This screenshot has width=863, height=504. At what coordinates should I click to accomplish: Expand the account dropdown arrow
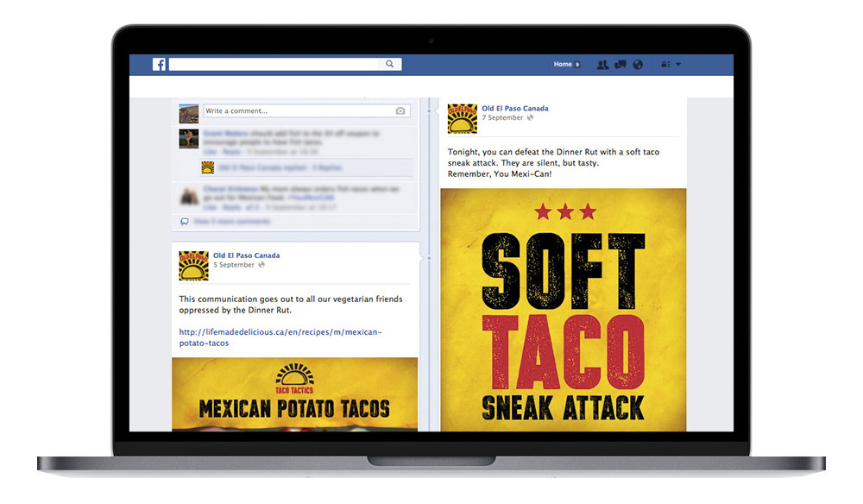pos(678,65)
